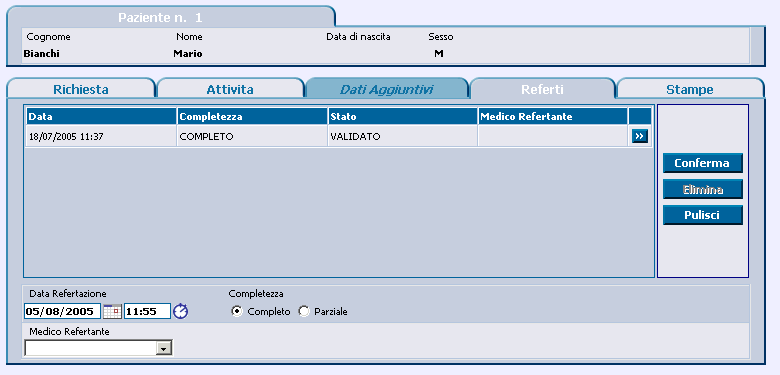Focus the time field 11:55
Image resolution: width=780 pixels, height=375 pixels.
click(147, 312)
